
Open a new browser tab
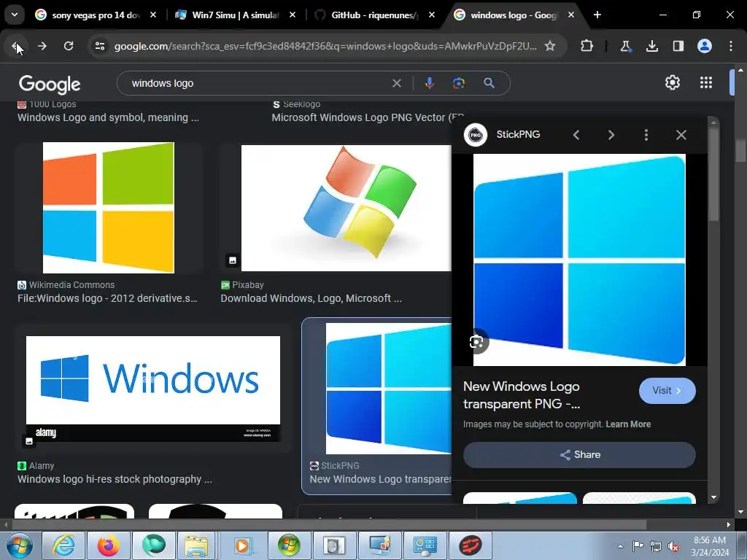click(597, 15)
